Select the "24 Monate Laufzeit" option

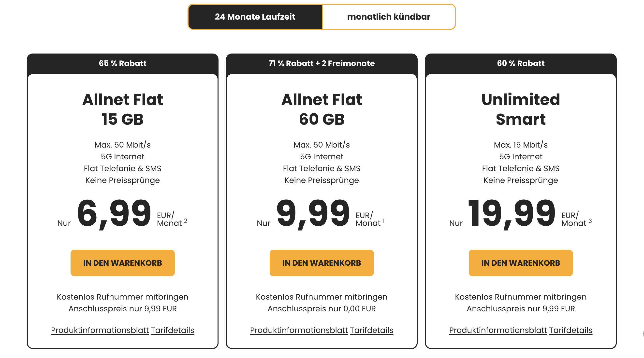[x=255, y=17]
